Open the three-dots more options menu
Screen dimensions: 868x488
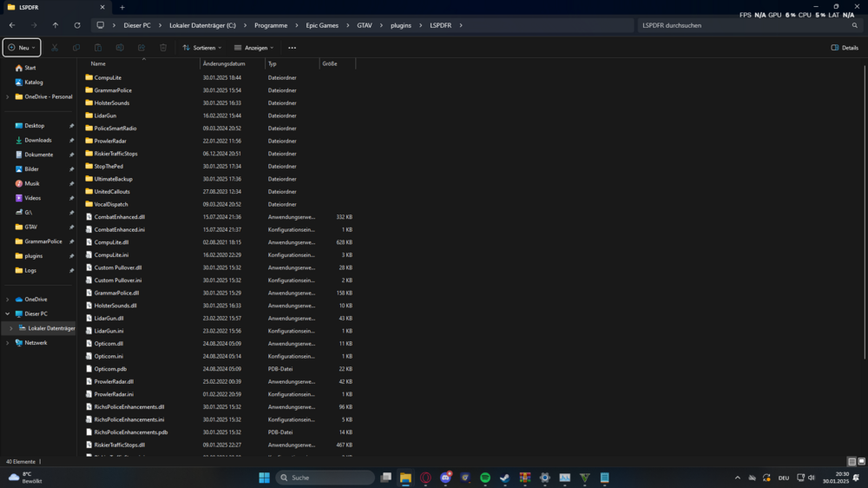(293, 48)
